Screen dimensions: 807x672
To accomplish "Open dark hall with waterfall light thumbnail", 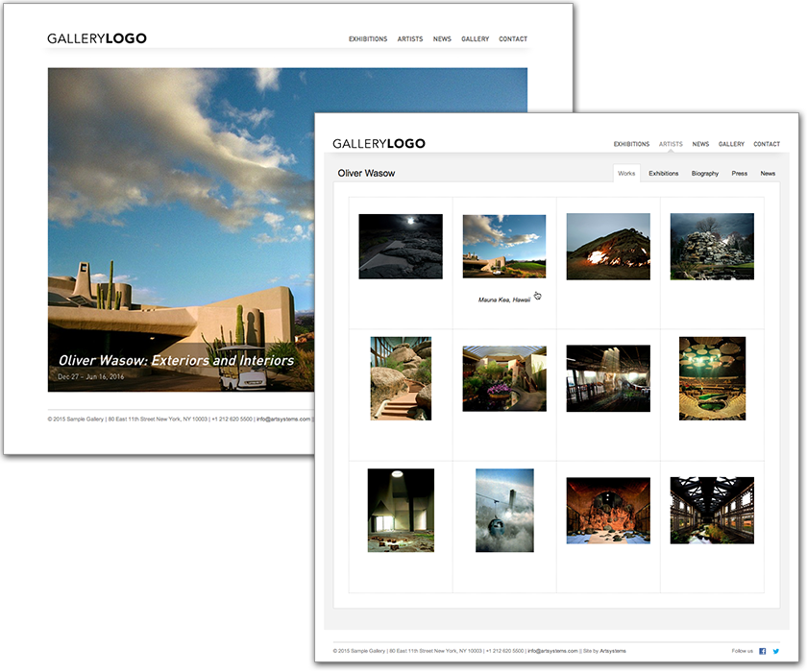I will (x=608, y=378).
